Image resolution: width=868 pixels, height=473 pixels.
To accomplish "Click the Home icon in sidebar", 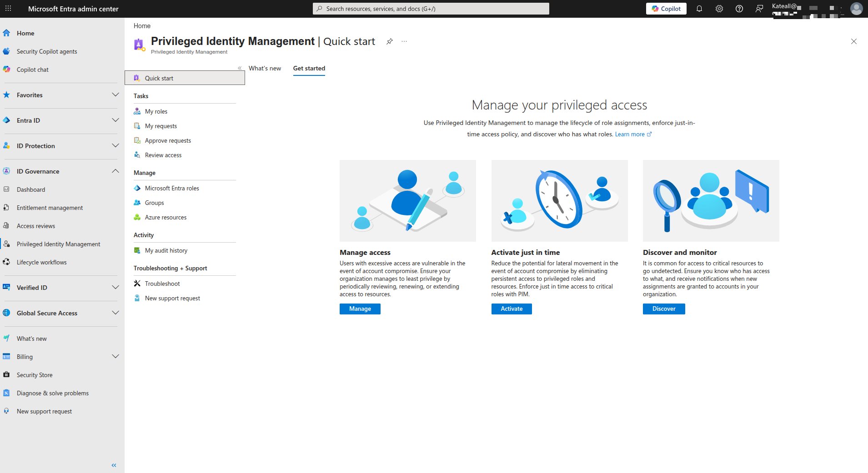I will click(6, 33).
